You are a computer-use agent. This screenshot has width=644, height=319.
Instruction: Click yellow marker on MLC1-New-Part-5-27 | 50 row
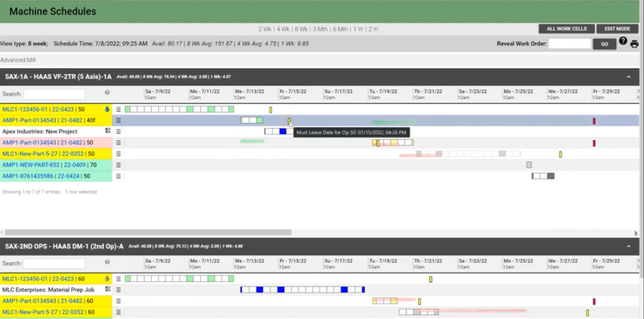(560, 155)
